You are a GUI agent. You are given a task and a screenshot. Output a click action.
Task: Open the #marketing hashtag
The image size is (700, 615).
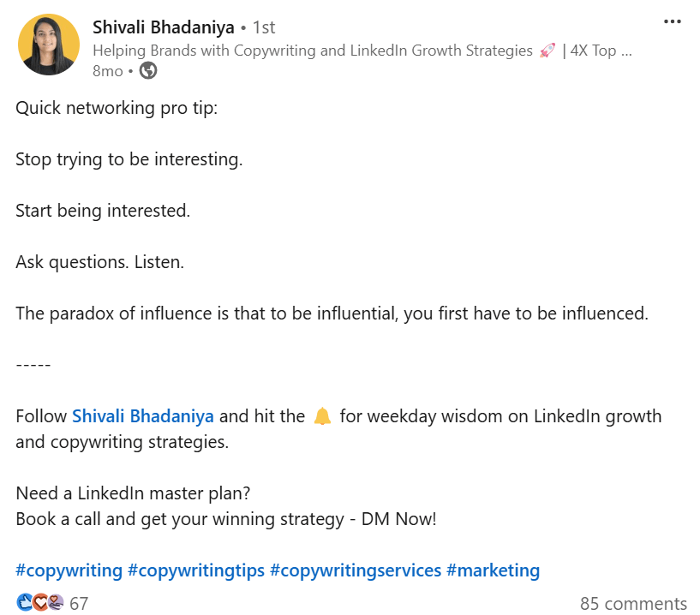coord(493,570)
